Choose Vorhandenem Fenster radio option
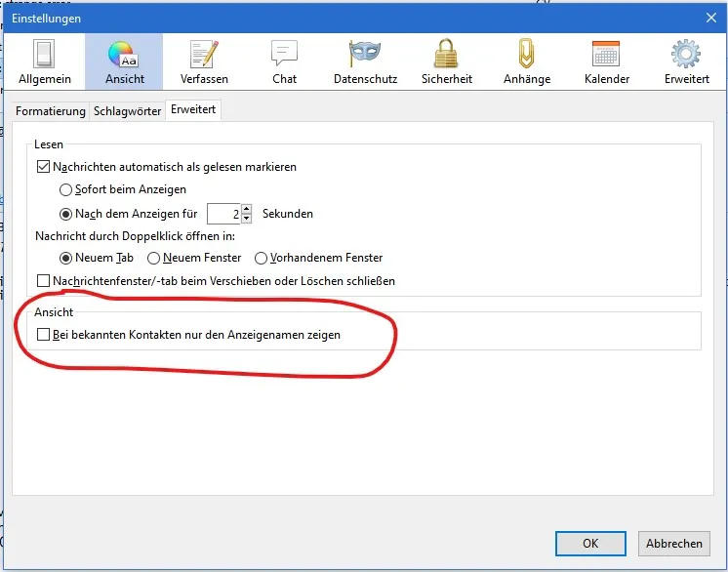728x572 pixels. click(261, 258)
